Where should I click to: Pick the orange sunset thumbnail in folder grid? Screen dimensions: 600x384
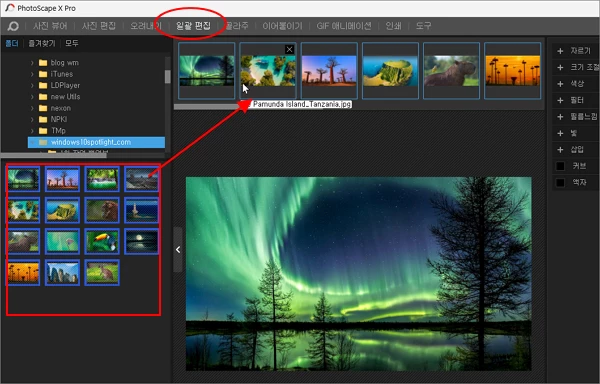tap(23, 273)
